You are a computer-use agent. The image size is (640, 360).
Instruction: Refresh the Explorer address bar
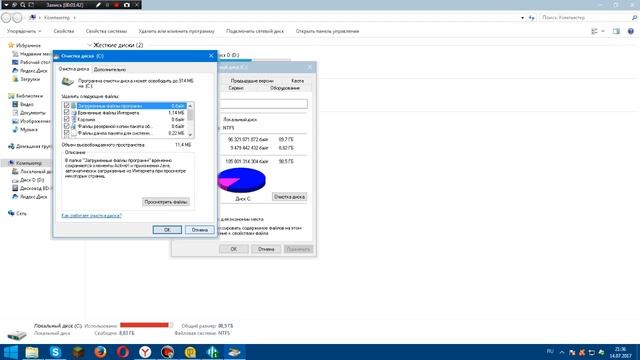pos(531,18)
